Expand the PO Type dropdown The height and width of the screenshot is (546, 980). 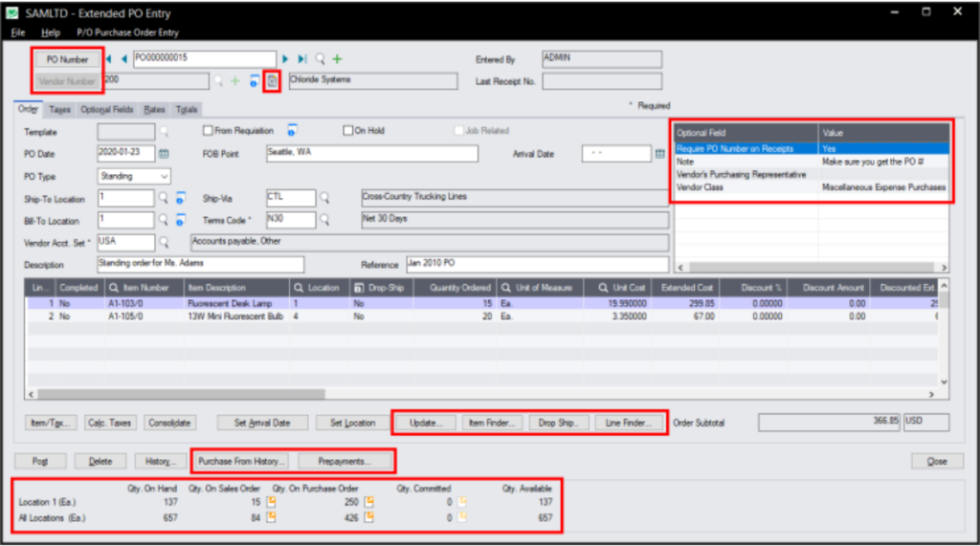point(164,176)
